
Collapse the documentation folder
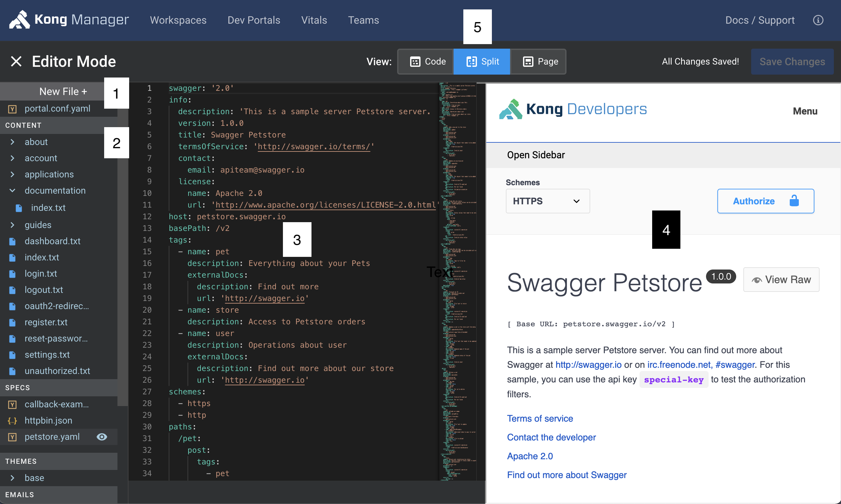[x=12, y=190]
